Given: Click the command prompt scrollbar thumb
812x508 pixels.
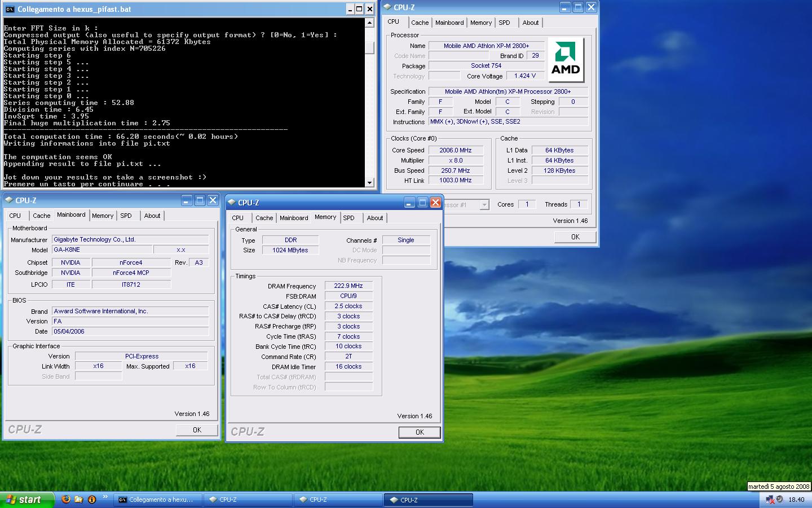Looking at the screenshot, I should pos(370,48).
